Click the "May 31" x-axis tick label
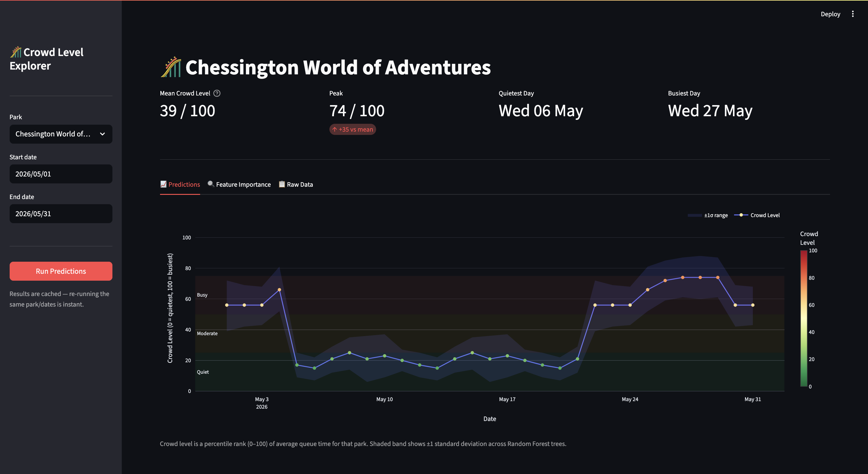 tap(753, 399)
